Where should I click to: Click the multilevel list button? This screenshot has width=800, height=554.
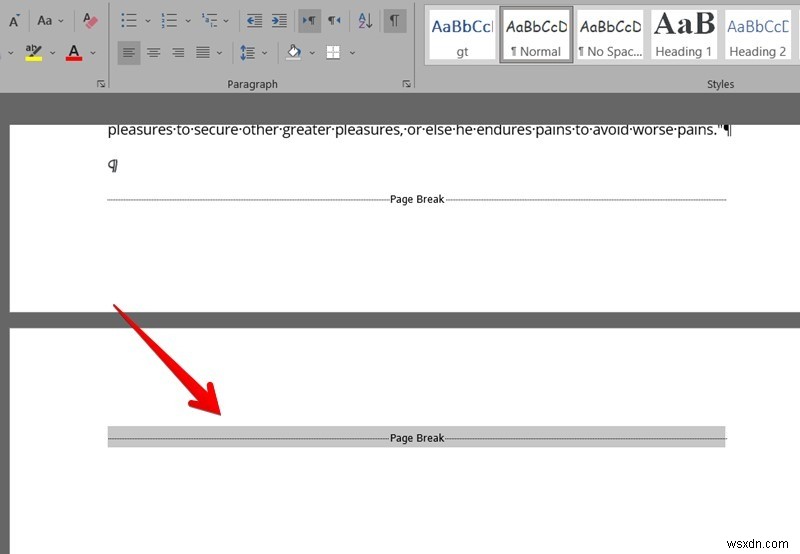209,20
